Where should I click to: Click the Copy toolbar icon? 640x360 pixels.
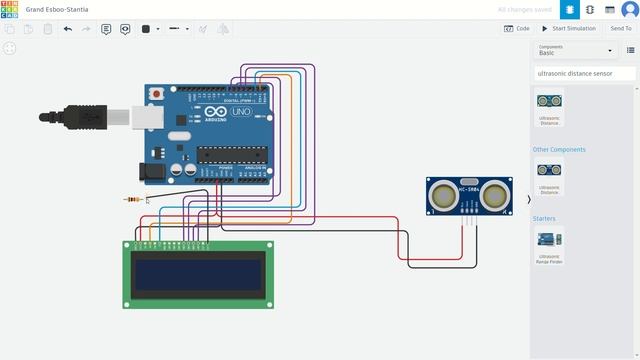point(10,29)
